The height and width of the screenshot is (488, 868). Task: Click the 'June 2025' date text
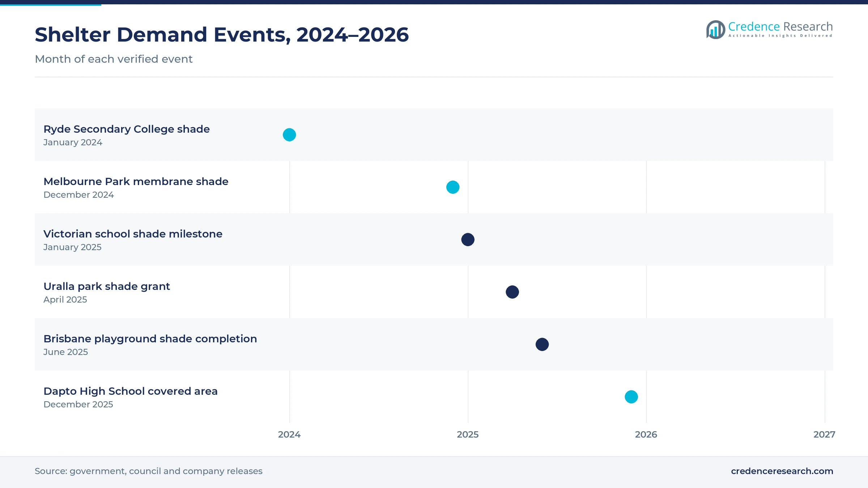65,352
